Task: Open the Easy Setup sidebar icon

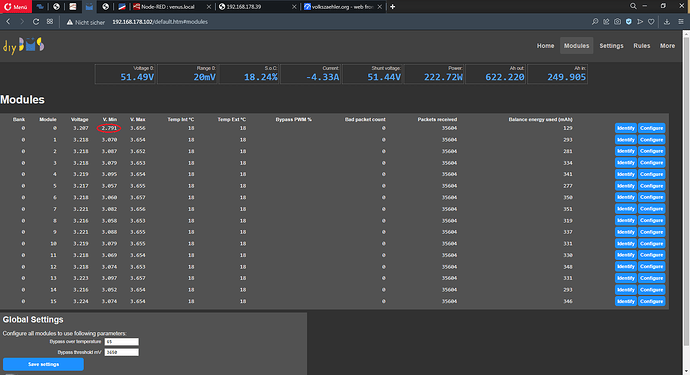Action: click(x=680, y=22)
